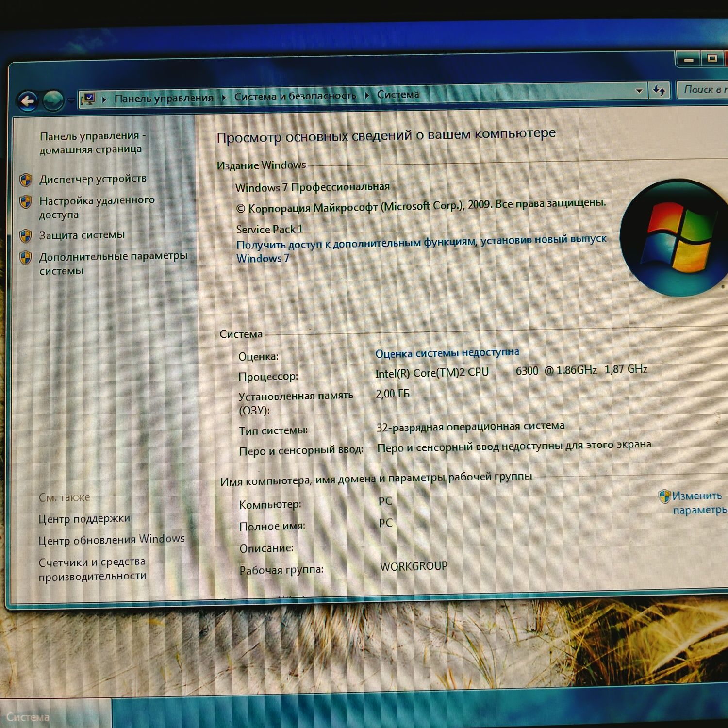This screenshot has height=728, width=728.
Task: Open the recent pages dropdown beside Forward
Action: click(71, 100)
